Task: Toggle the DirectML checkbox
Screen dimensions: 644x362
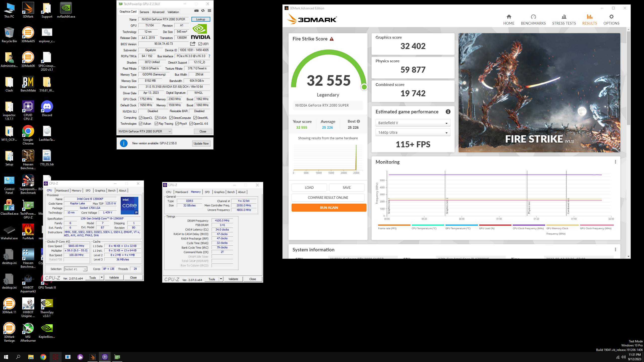Action: coord(195,118)
